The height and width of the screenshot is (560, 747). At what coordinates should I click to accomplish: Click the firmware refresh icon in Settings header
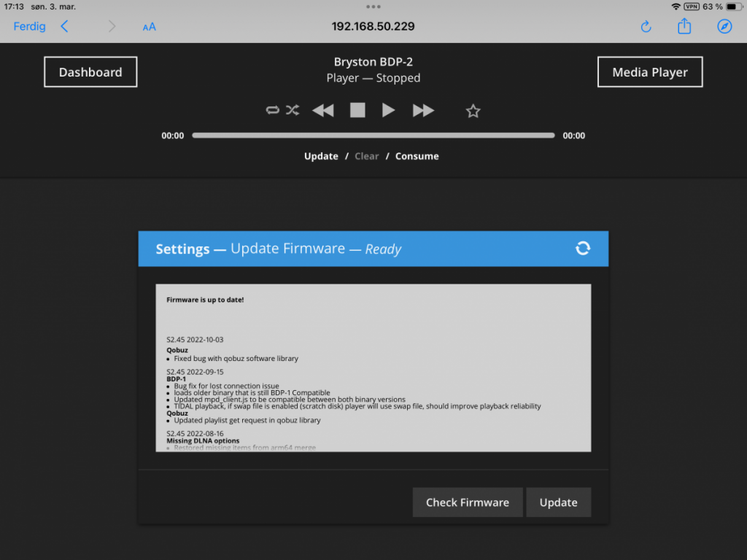(583, 248)
